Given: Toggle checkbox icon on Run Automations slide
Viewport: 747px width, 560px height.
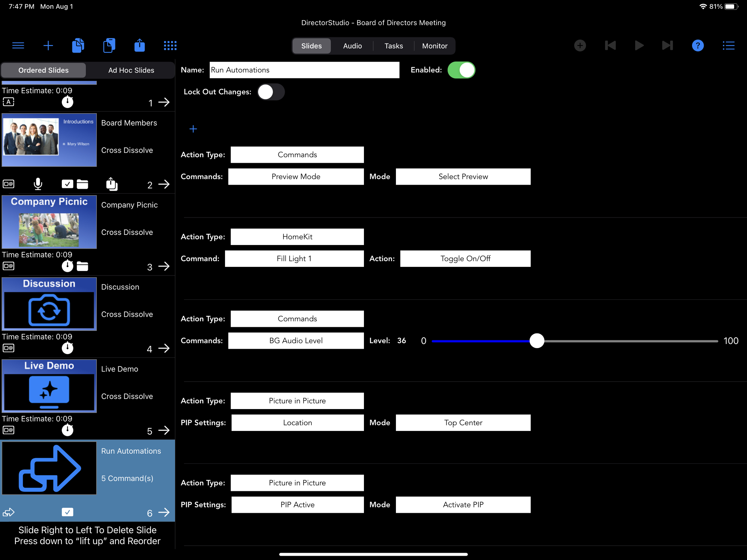Looking at the screenshot, I should [x=68, y=512].
